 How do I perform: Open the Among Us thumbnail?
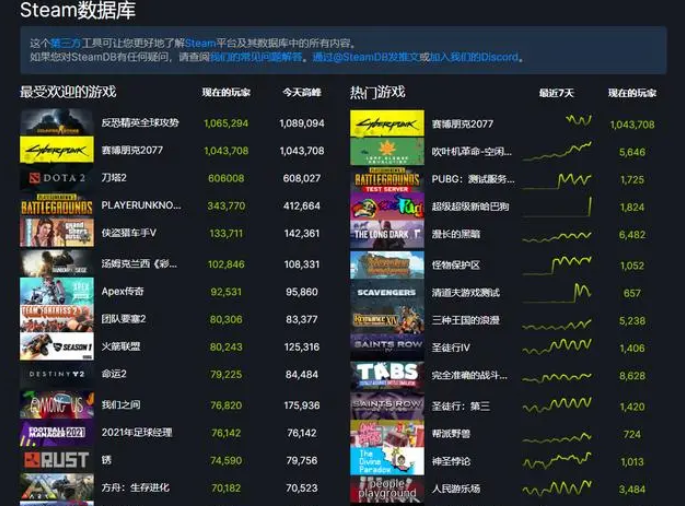coord(57,405)
